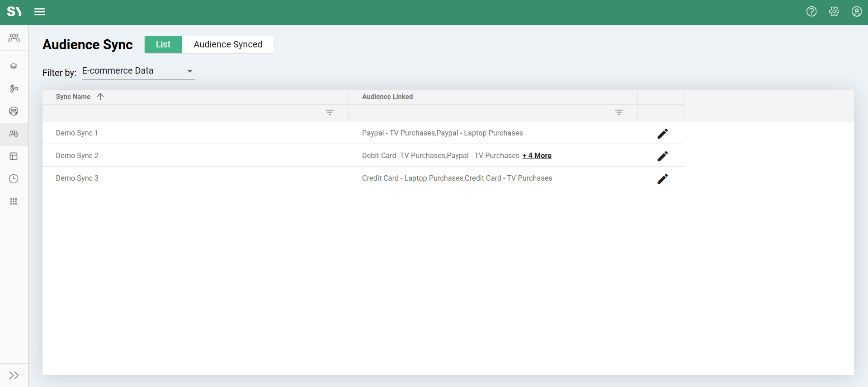Sort by Sync Name column header

pyautogui.click(x=74, y=97)
